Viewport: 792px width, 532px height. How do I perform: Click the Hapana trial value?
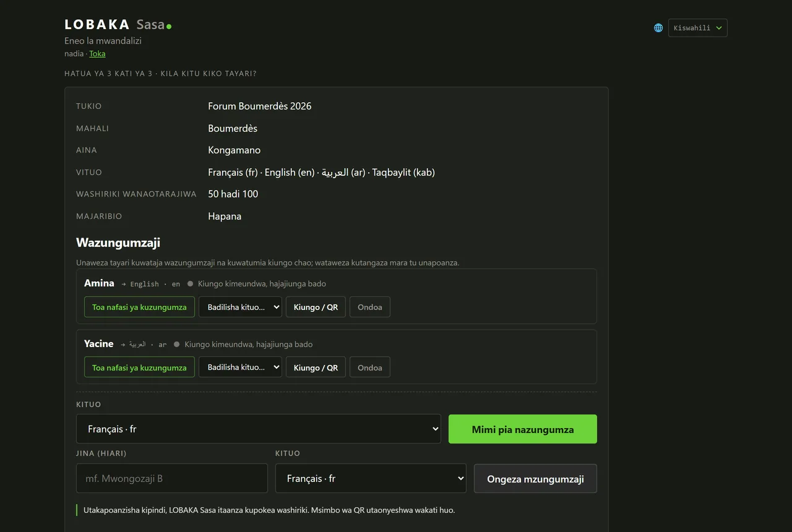(x=225, y=217)
